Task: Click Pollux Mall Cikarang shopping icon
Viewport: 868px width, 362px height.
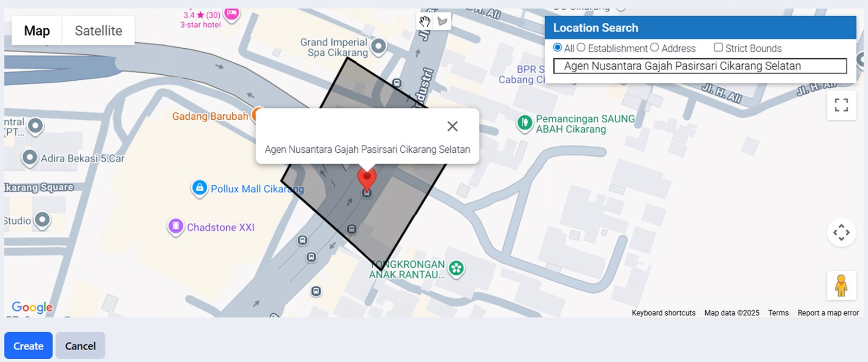Action: (x=199, y=186)
